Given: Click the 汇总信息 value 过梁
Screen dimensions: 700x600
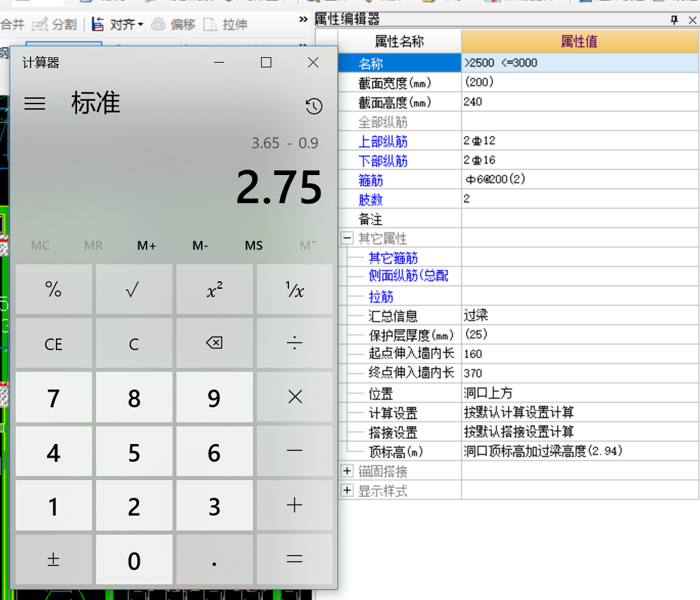Looking at the screenshot, I should click(580, 315).
